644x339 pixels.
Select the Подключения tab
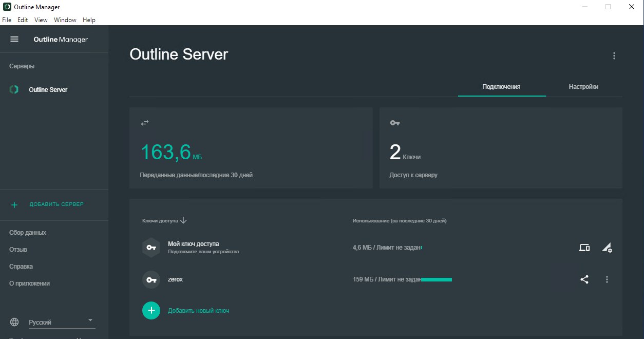[501, 87]
